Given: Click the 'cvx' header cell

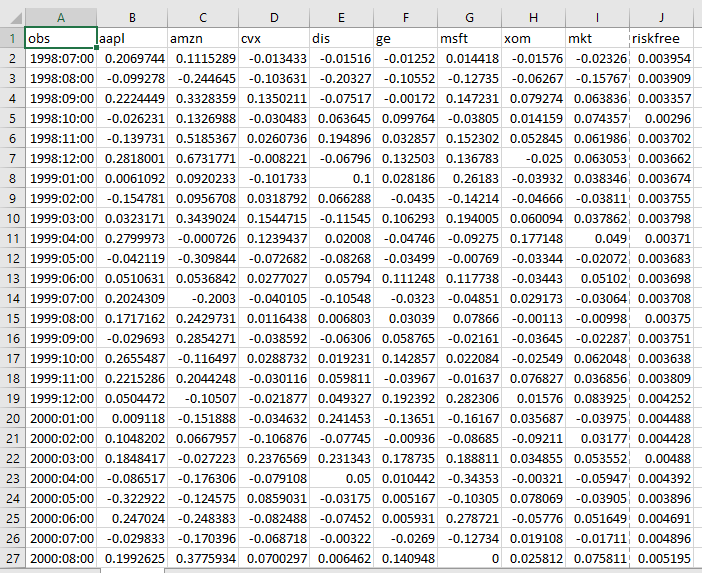Looking at the screenshot, I should click(274, 38).
